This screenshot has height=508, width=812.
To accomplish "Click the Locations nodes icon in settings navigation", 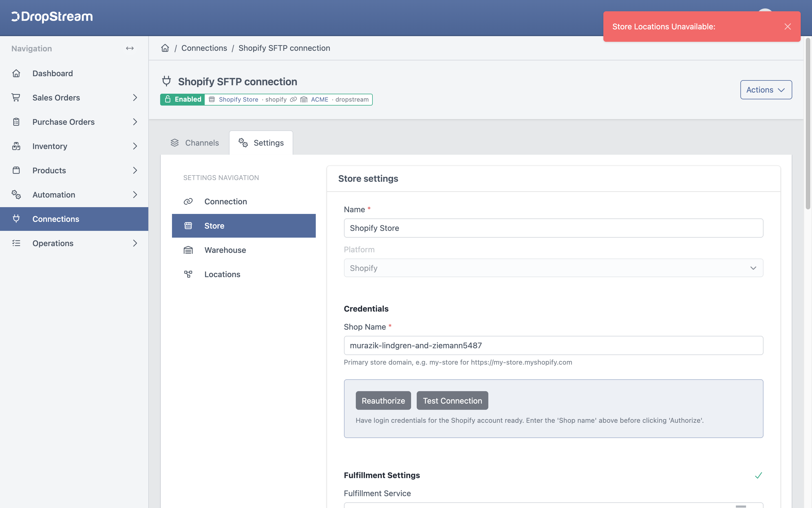I will click(188, 274).
